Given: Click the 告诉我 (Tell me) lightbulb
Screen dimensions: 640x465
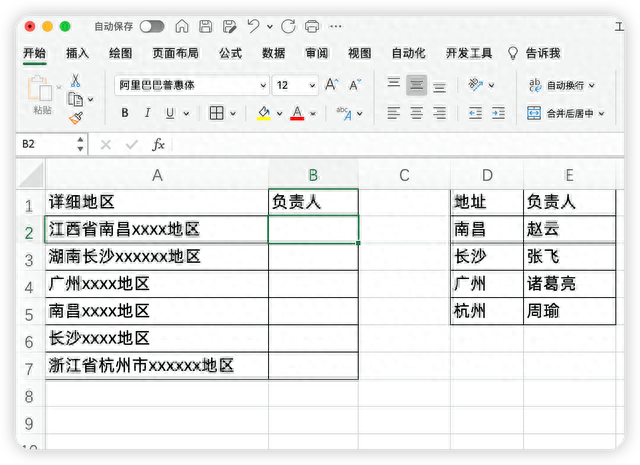Looking at the screenshot, I should [513, 53].
